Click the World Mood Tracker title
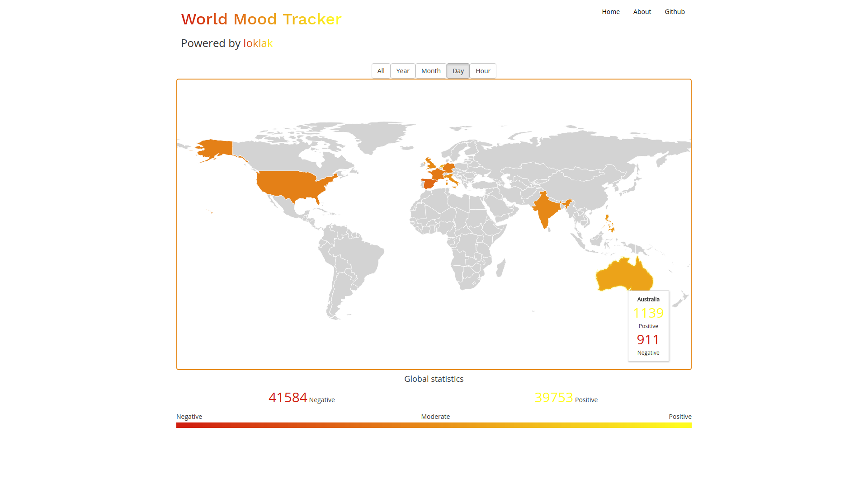 point(261,19)
